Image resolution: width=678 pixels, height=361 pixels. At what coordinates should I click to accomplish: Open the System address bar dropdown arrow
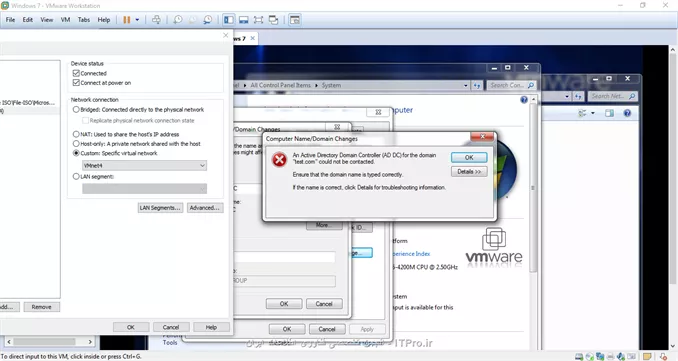[466, 85]
